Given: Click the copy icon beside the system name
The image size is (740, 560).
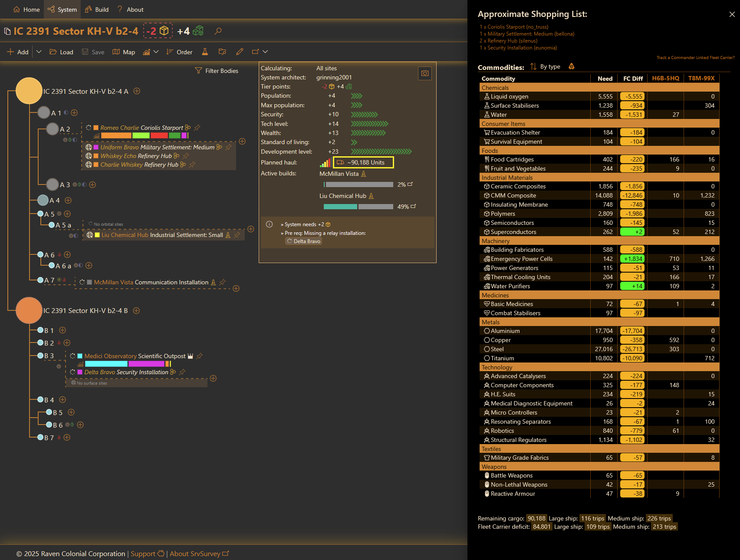Looking at the screenshot, I should (x=7, y=31).
